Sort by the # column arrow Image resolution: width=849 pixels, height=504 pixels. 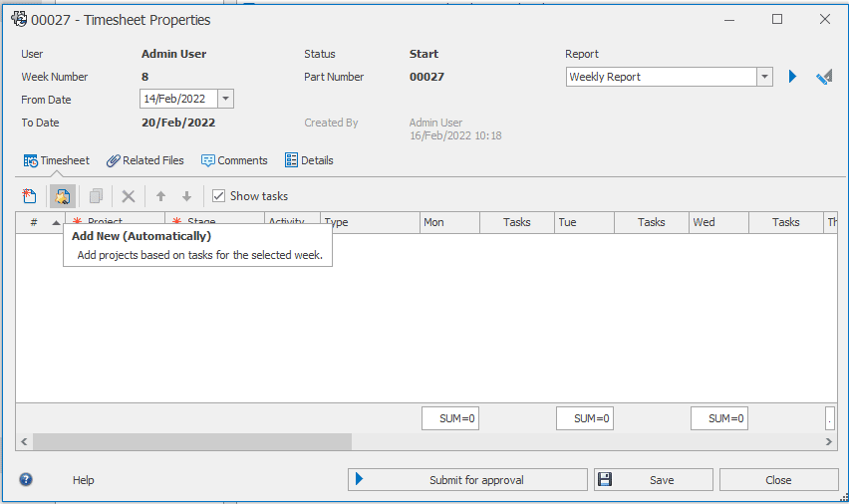tap(56, 222)
